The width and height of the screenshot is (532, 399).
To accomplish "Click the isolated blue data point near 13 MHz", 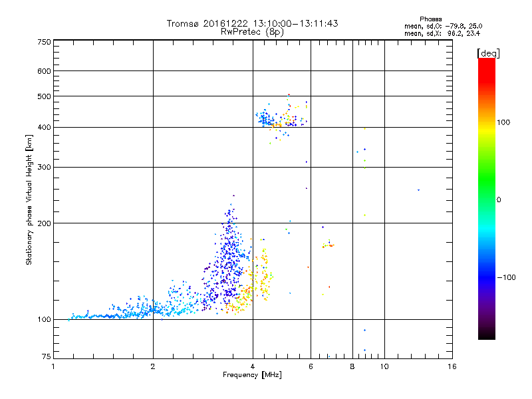I will (418, 190).
